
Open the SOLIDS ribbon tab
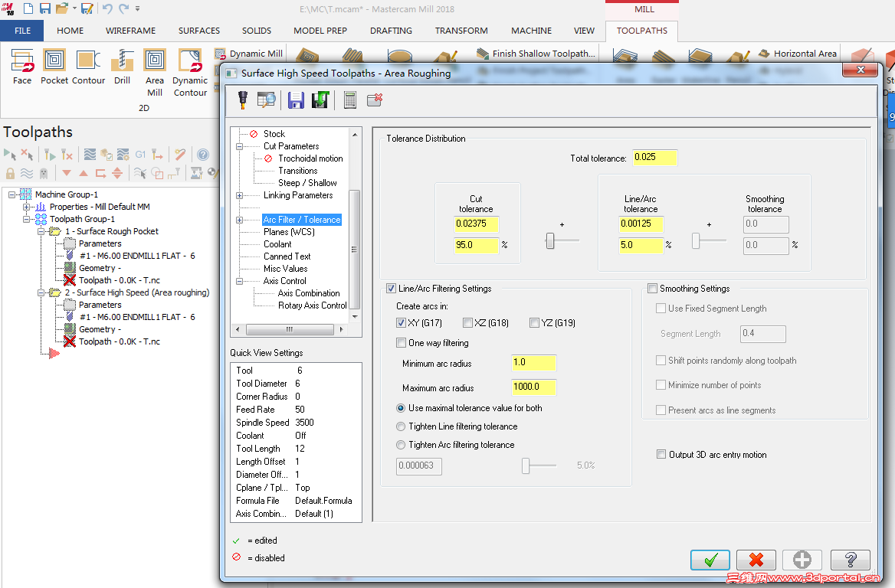257,31
